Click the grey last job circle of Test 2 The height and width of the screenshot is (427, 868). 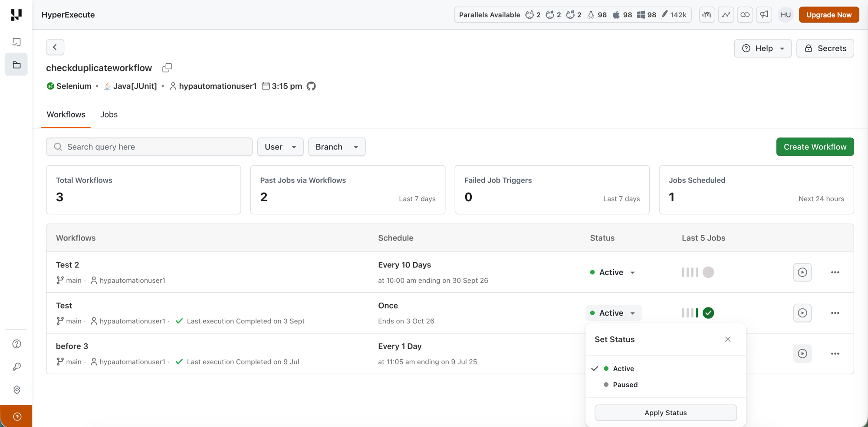point(708,272)
